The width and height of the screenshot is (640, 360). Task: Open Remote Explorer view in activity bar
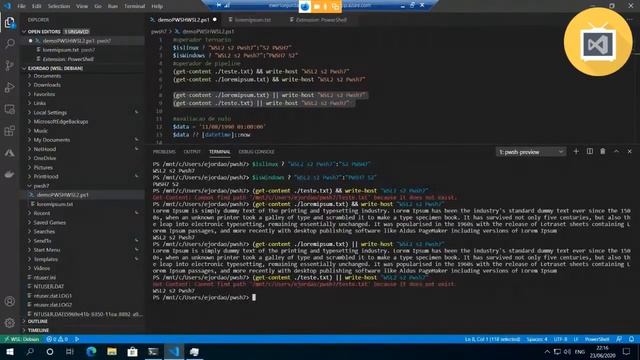tap(10, 109)
